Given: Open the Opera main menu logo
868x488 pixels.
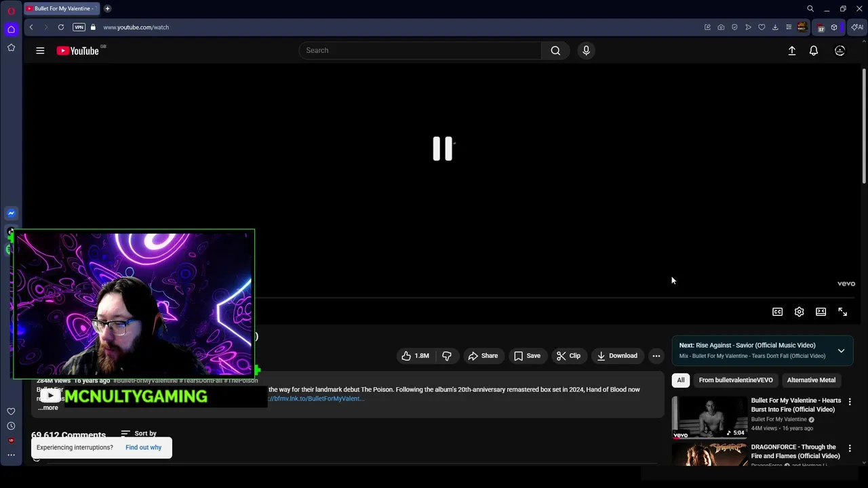Looking at the screenshot, I should (x=11, y=11).
